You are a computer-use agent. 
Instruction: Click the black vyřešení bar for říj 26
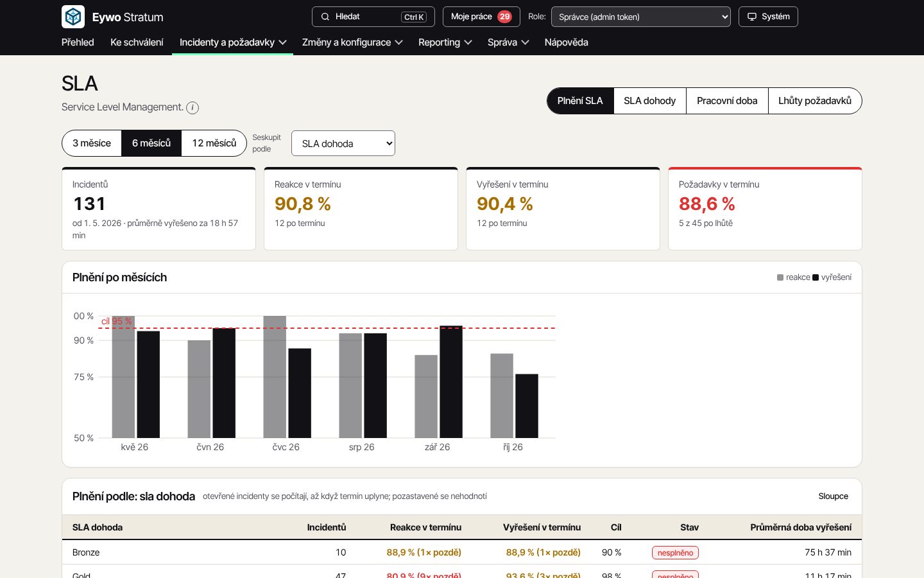[x=527, y=406]
